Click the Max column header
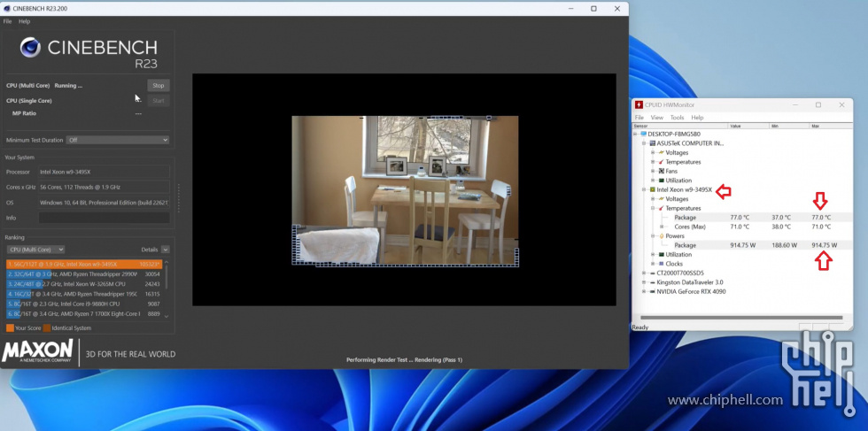Screen dimensions: 868x431 point(831,127)
